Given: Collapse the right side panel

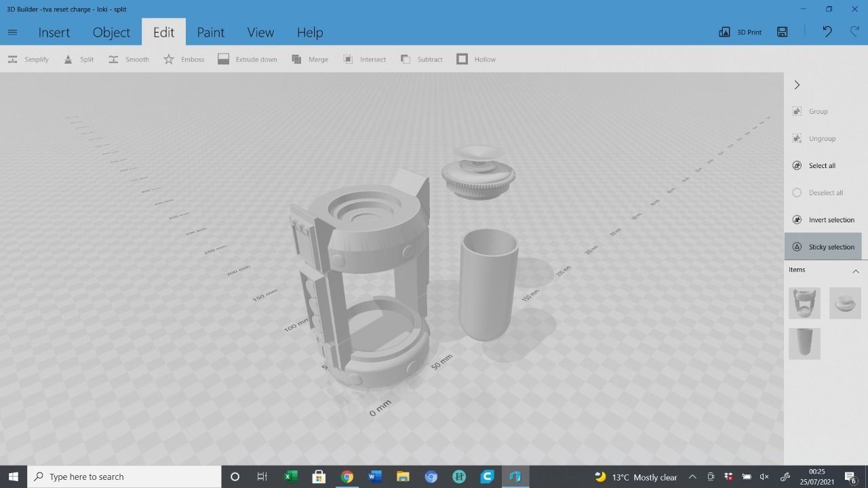Looking at the screenshot, I should pyautogui.click(x=797, y=85).
